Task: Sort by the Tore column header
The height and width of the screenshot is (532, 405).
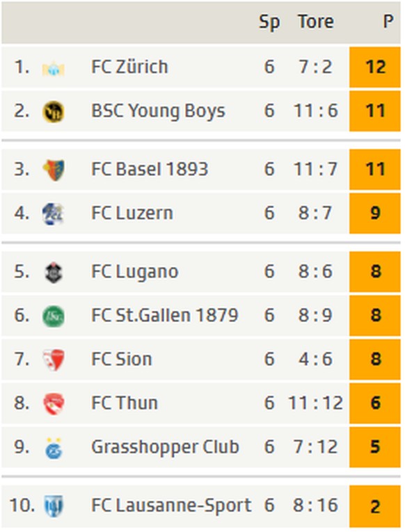Action: click(316, 22)
